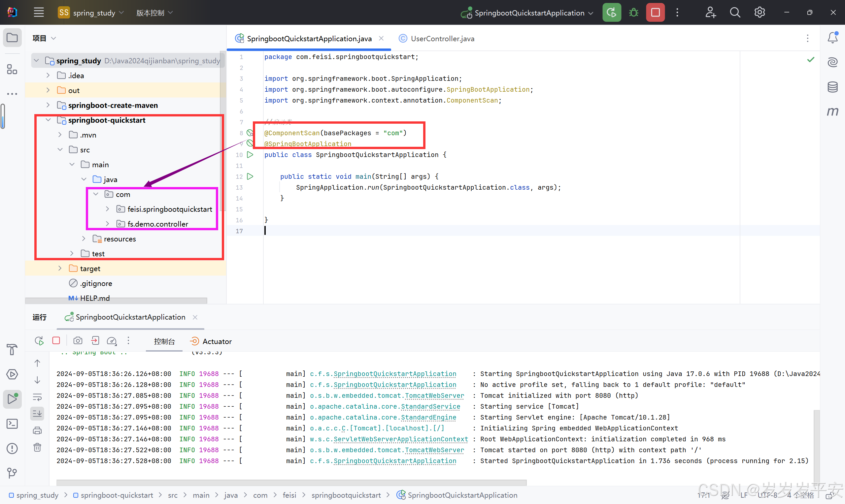Expand the .idea folder
Viewport: 845px width, 504px height.
pos(48,75)
